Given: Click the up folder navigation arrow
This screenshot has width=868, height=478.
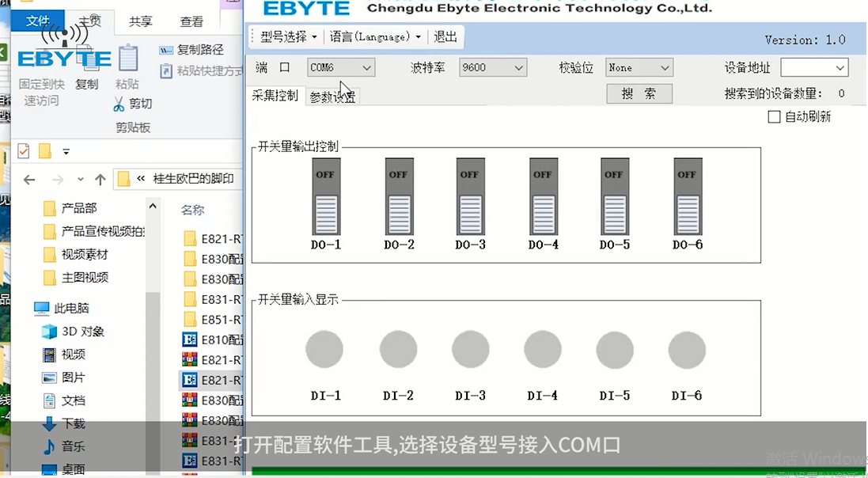Looking at the screenshot, I should 100,180.
